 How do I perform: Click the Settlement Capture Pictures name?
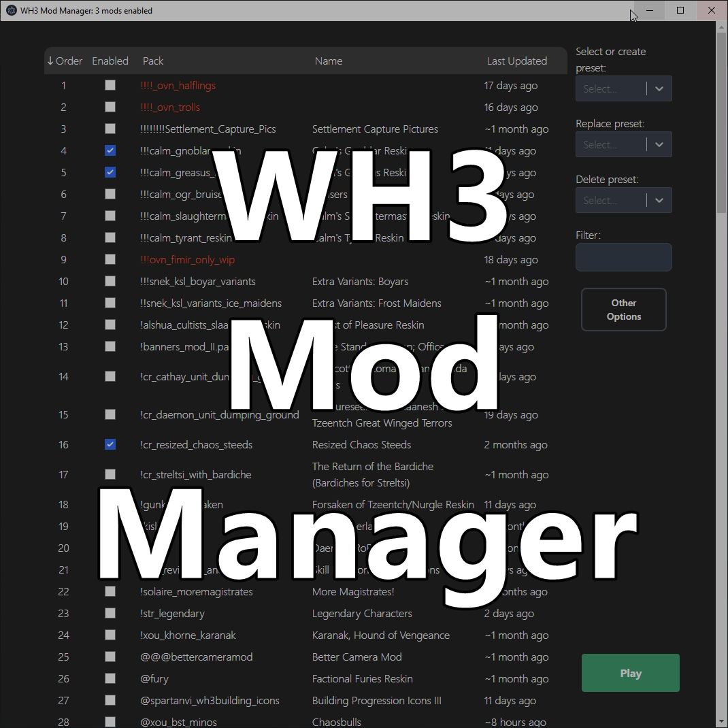point(375,129)
